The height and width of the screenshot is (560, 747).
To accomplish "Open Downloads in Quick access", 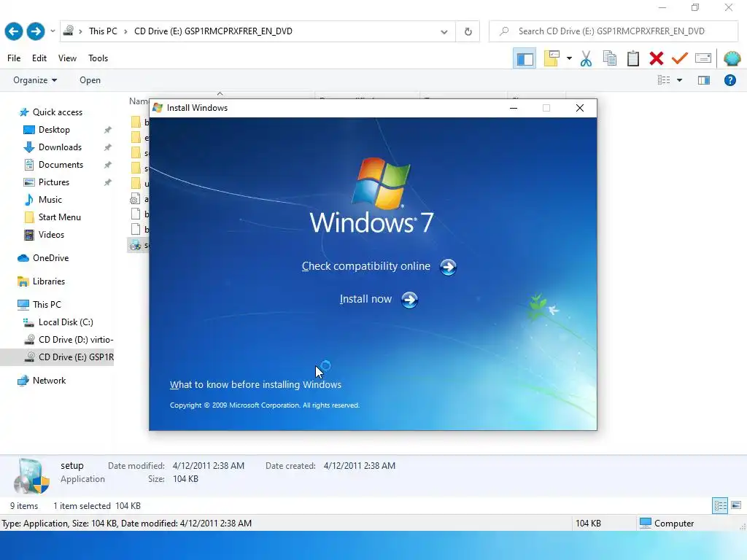I will point(60,147).
